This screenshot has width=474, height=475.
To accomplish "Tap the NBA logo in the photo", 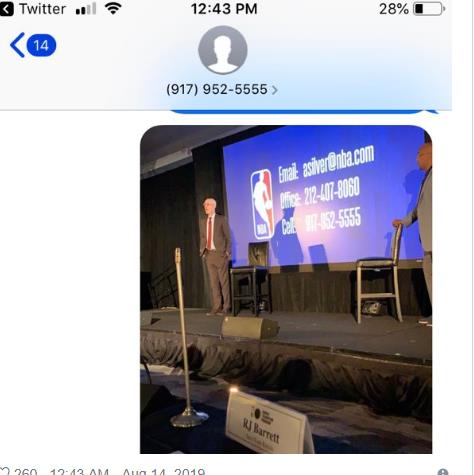I will tap(262, 204).
